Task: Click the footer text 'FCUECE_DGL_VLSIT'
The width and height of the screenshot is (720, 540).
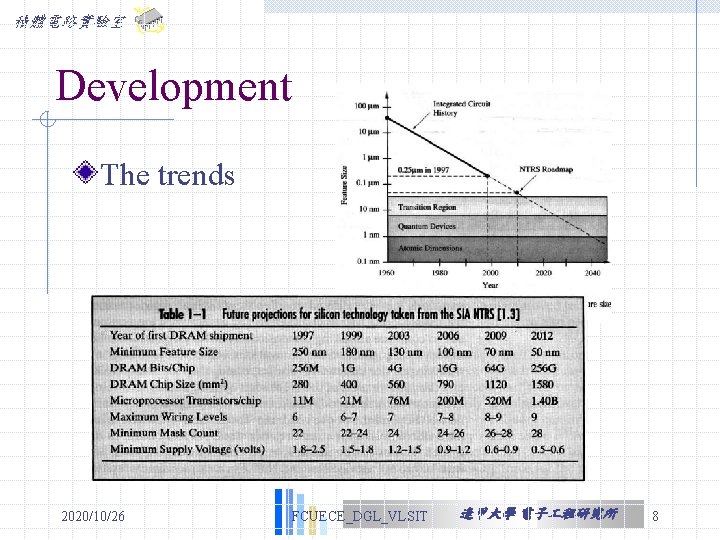Action: (x=359, y=516)
